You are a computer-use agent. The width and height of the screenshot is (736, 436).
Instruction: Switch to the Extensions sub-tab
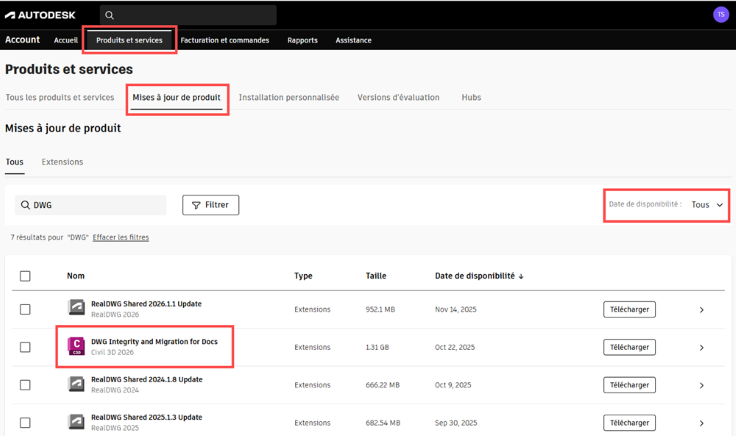(x=62, y=162)
